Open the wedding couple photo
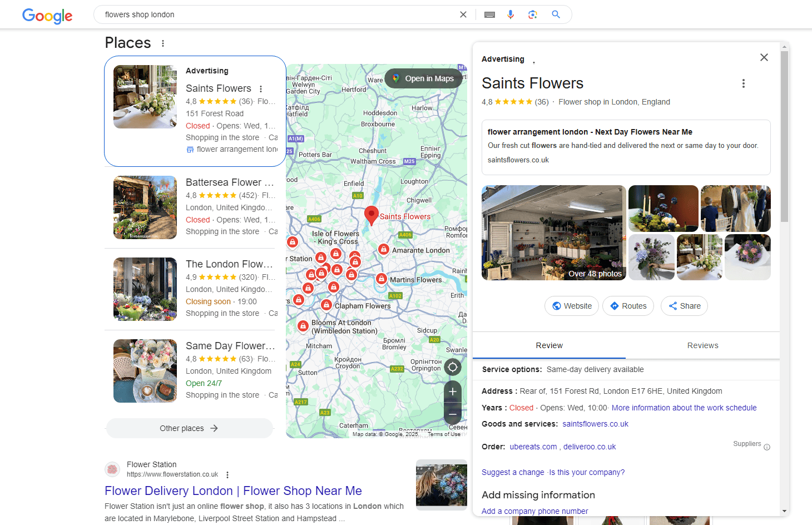The image size is (812, 525). 736,209
